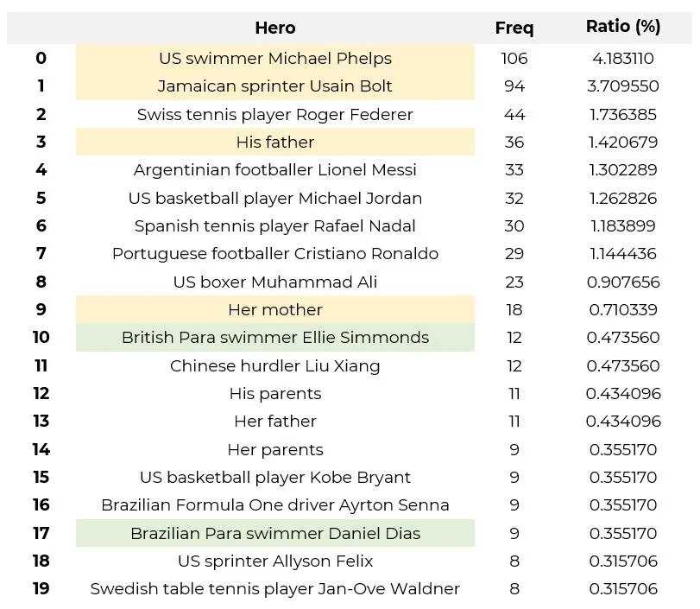Click the green Daniel Dias cell

(274, 533)
